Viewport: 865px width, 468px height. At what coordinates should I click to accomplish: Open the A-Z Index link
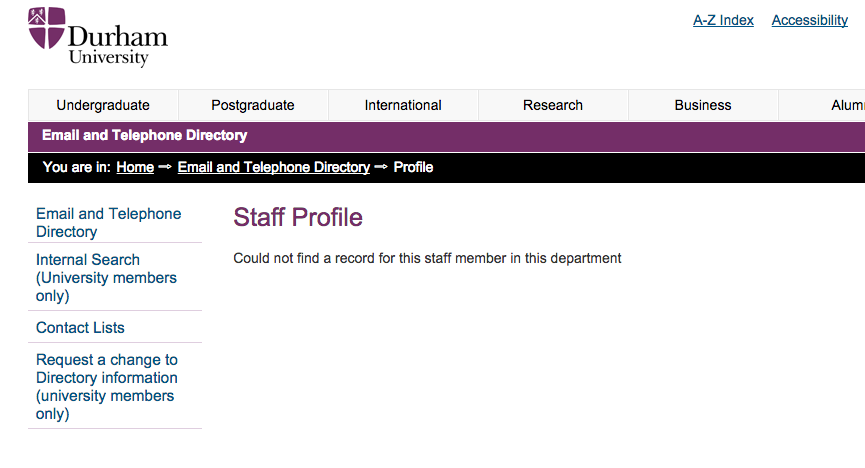723,20
